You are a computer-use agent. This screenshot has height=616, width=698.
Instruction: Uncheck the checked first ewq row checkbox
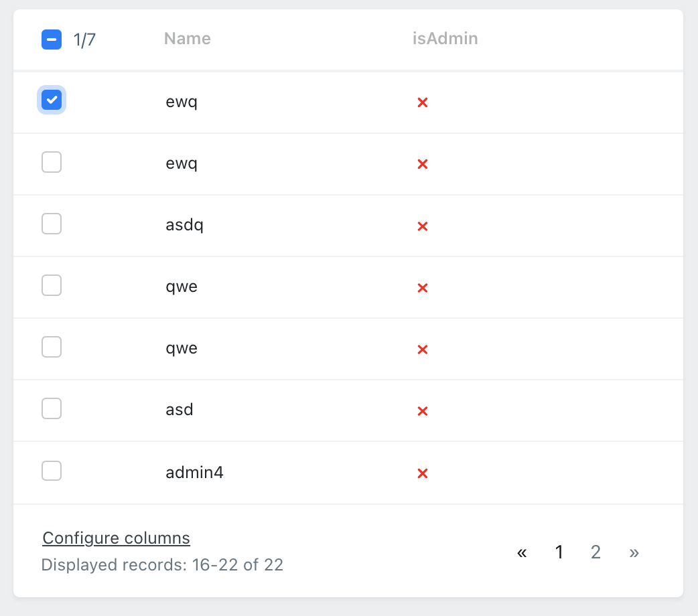(x=52, y=100)
